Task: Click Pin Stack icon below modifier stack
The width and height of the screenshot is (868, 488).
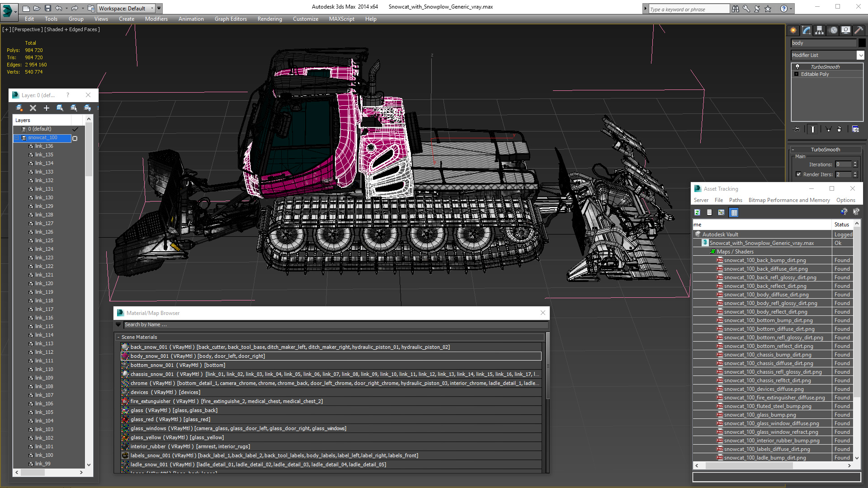Action: click(797, 129)
